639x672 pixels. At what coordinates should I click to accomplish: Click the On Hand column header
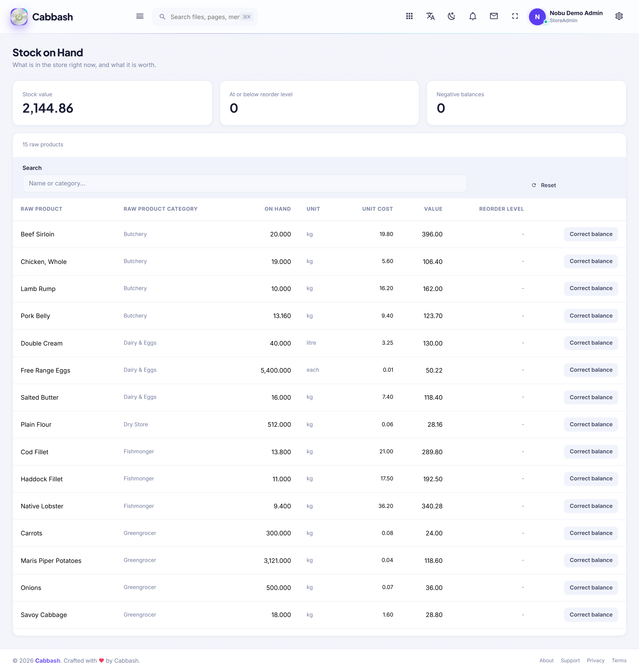tap(278, 209)
